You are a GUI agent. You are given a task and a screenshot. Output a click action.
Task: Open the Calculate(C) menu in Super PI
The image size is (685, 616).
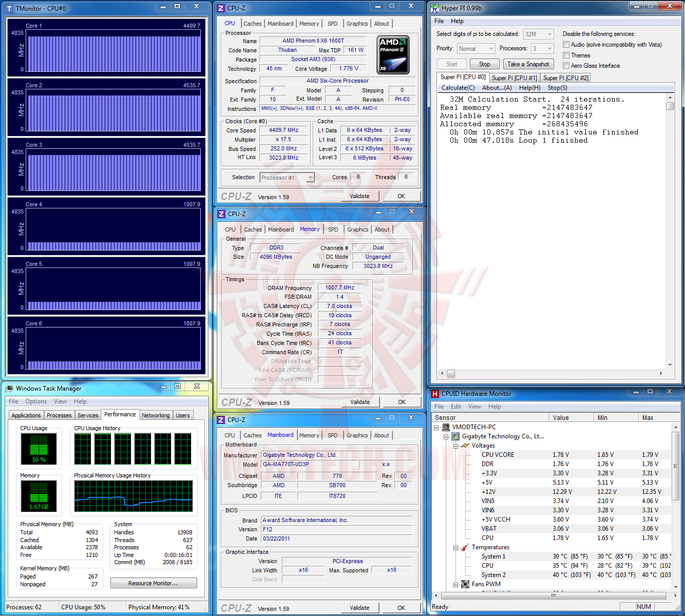pyautogui.click(x=458, y=88)
